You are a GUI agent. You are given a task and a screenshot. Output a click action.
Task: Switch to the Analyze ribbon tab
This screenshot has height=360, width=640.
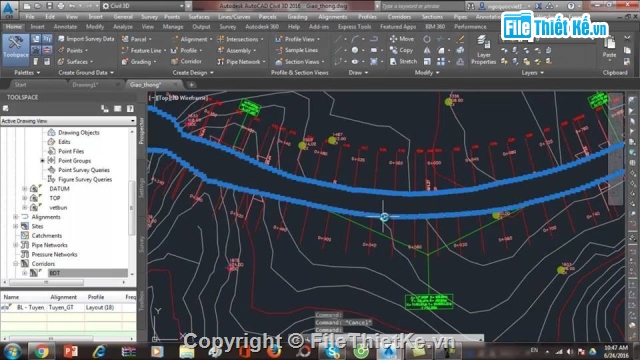(122, 27)
